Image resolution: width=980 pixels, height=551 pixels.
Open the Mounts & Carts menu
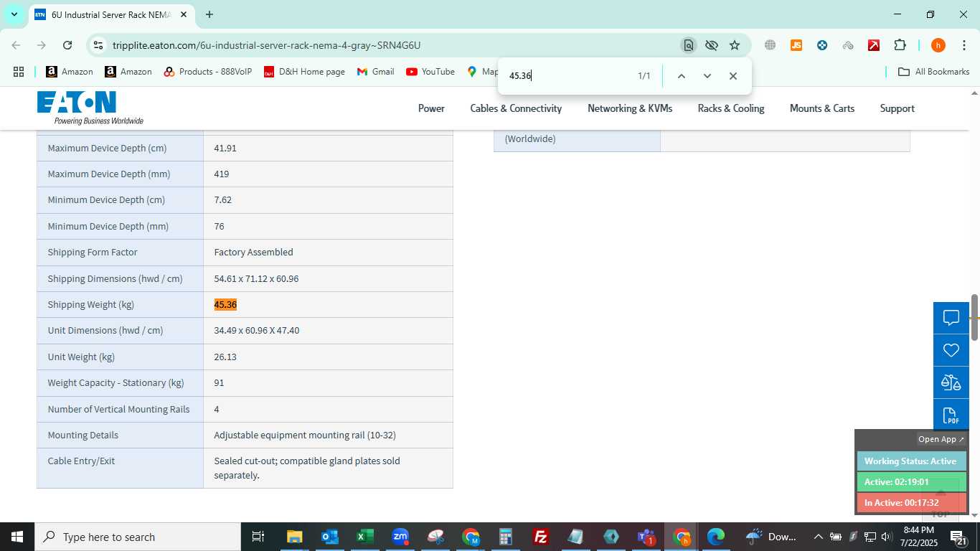click(822, 108)
